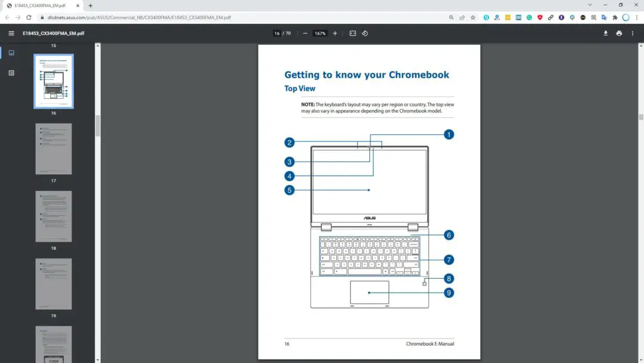The height and width of the screenshot is (363, 644).
Task: Rotate the document counterclockwise
Action: tap(365, 33)
